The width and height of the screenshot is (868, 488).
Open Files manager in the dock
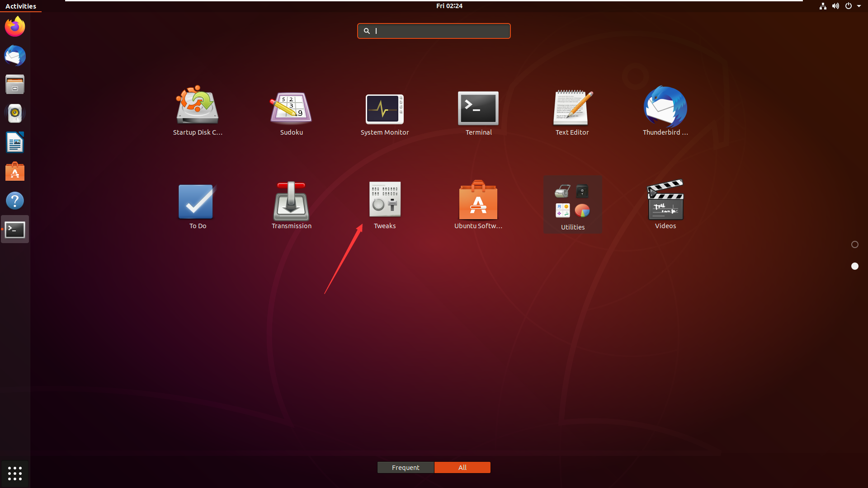[15, 84]
